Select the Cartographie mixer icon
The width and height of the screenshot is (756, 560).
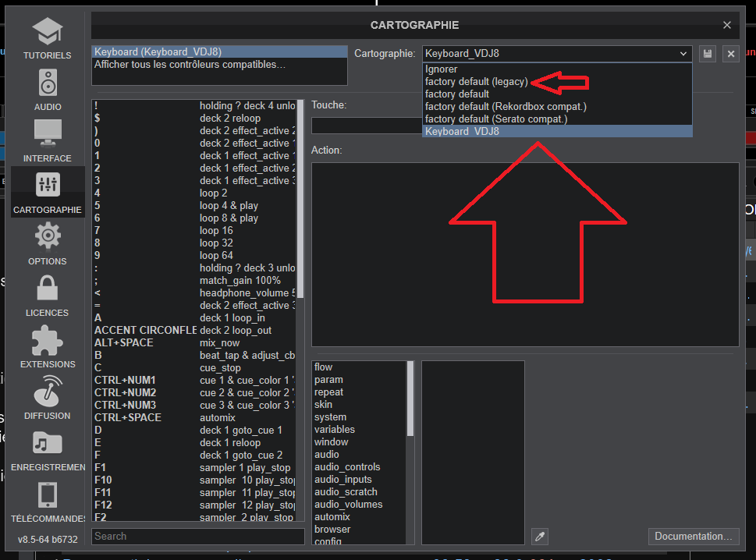click(48, 185)
